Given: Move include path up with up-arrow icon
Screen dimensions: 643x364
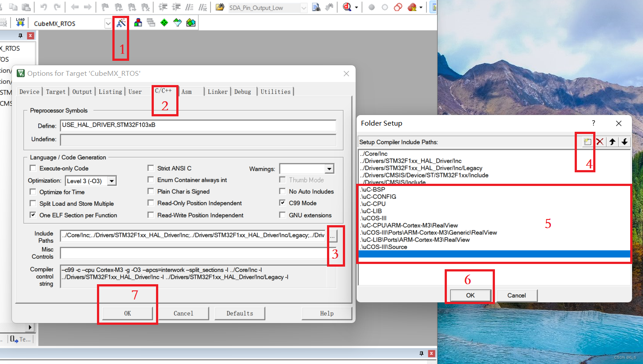Looking at the screenshot, I should (x=612, y=142).
